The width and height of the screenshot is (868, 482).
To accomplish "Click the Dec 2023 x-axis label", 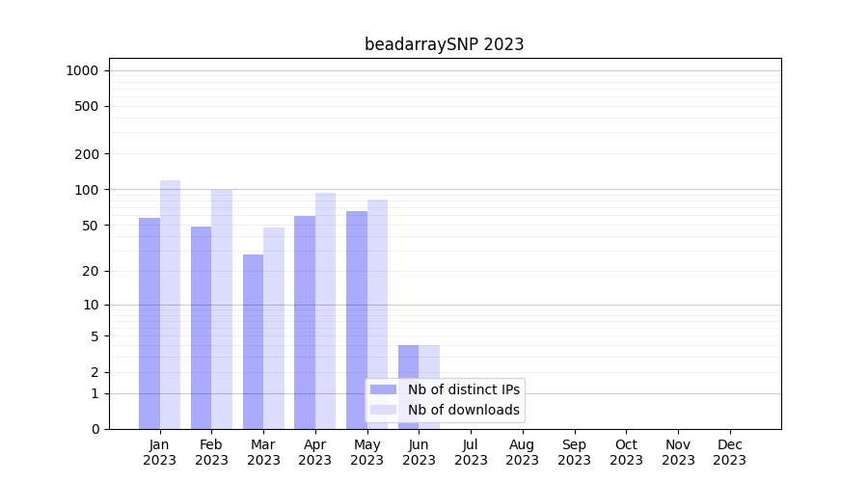I will click(x=729, y=452).
